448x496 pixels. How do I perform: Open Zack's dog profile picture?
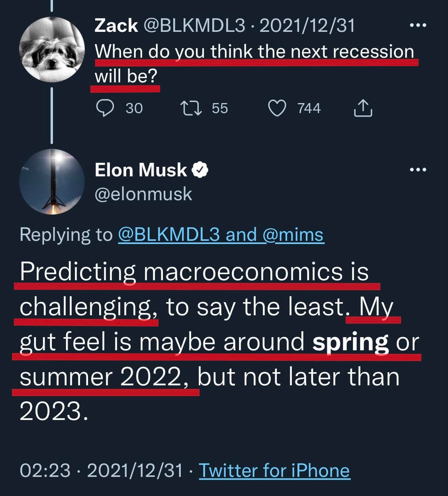(52, 49)
